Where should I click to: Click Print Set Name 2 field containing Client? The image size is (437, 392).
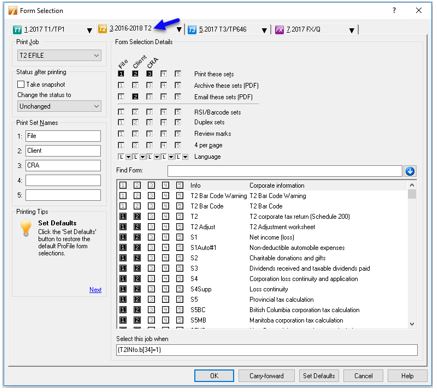tap(63, 151)
